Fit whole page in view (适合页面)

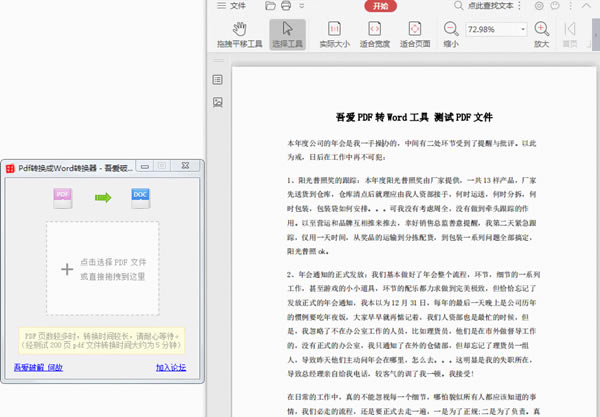click(x=414, y=35)
